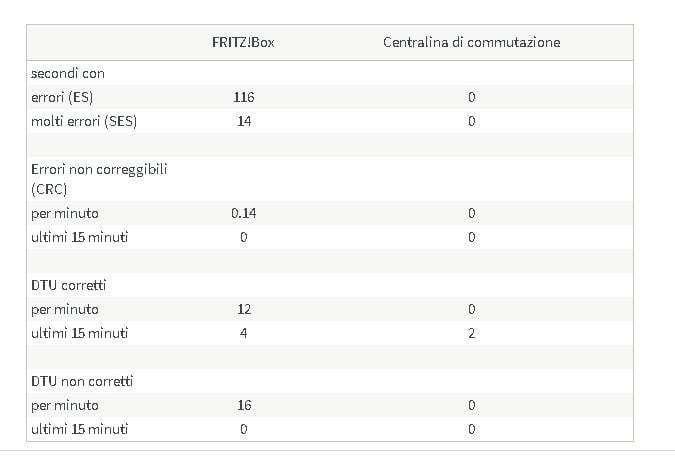Select the CRC per minuto value 0.14

[x=244, y=213]
